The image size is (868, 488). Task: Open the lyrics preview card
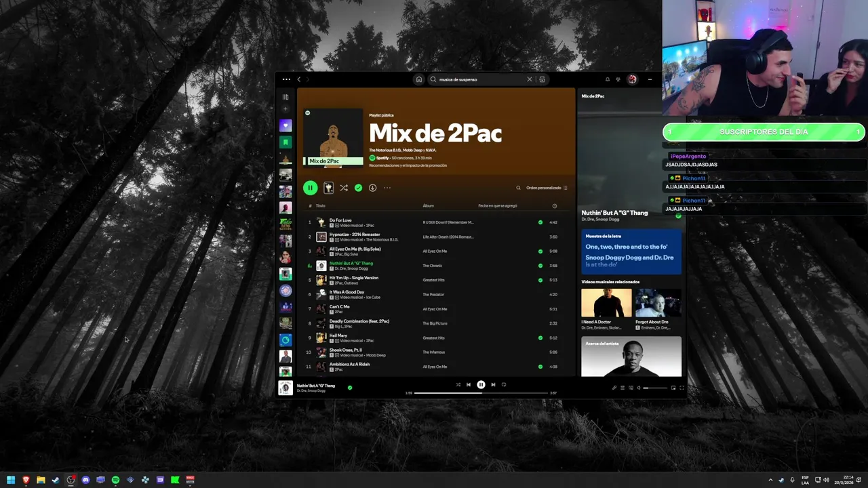(x=631, y=252)
